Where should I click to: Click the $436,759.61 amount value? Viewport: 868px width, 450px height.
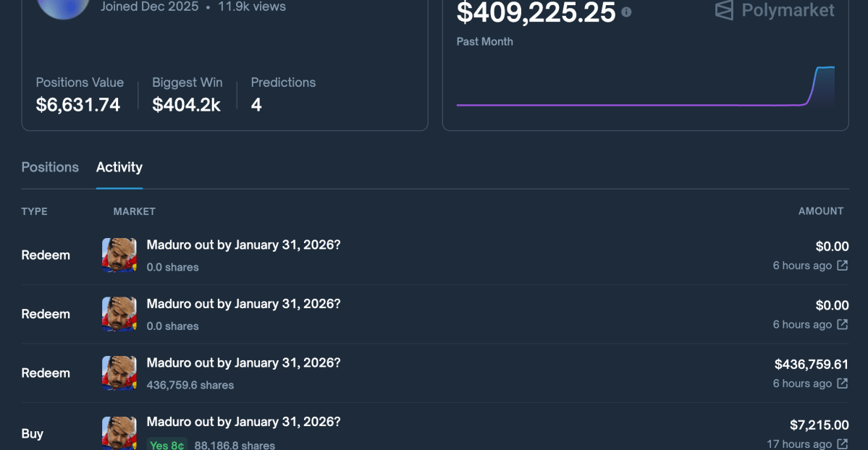(812, 364)
